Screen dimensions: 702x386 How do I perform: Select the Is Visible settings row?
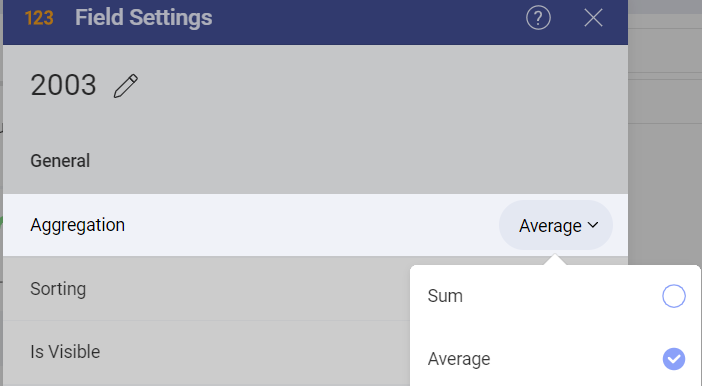pos(206,352)
